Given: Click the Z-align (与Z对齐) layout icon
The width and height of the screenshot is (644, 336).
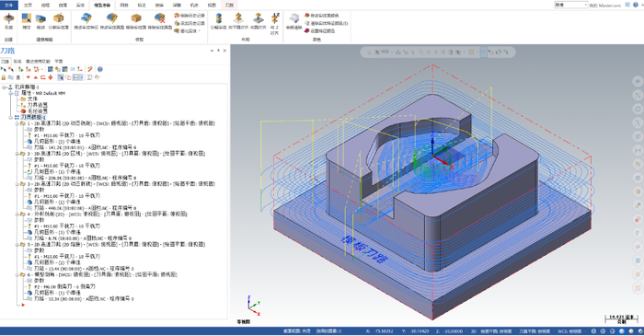Looking at the screenshot, I should coord(275,23).
